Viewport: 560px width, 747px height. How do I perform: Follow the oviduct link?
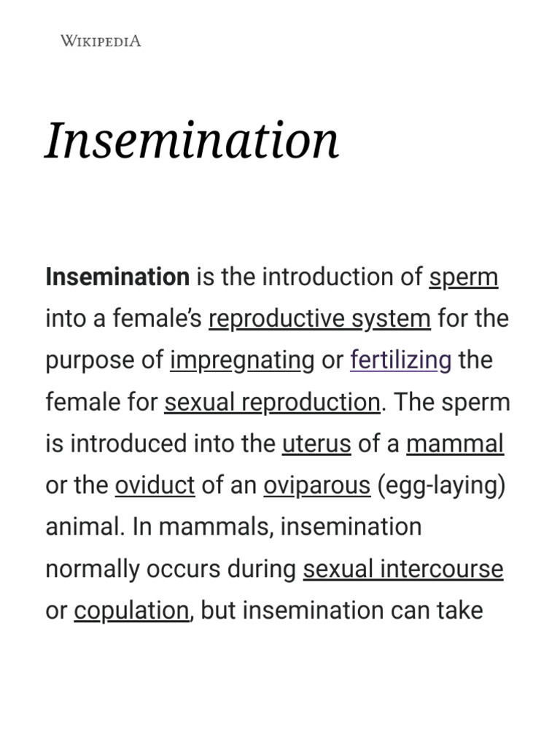pos(155,485)
